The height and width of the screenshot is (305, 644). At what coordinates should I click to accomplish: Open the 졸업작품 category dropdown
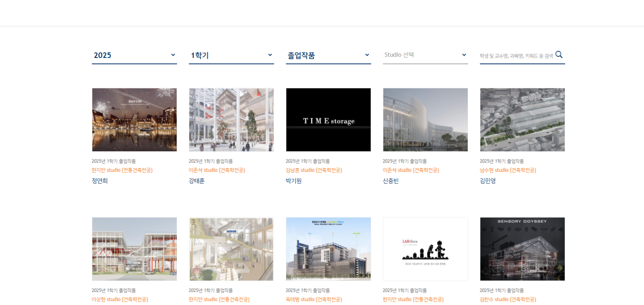(x=328, y=56)
